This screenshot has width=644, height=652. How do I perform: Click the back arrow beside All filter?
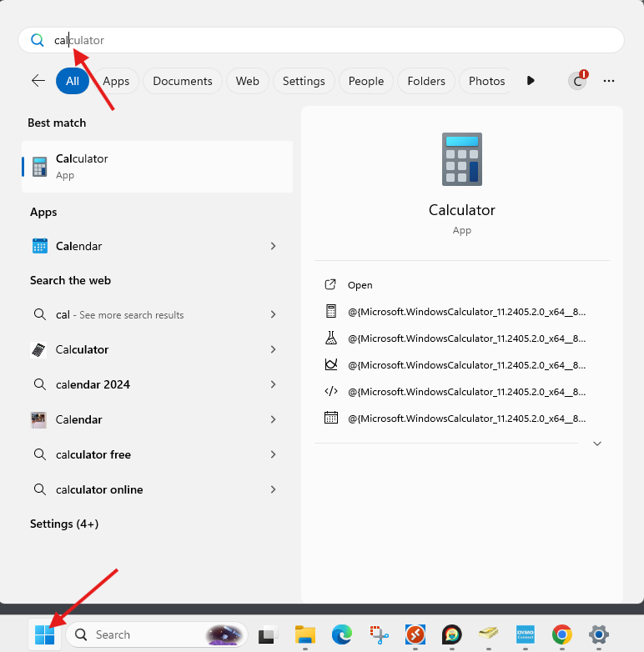pyautogui.click(x=38, y=81)
